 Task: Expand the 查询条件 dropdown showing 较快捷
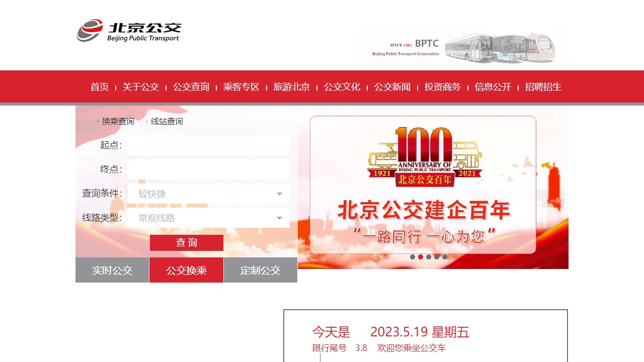[208, 194]
